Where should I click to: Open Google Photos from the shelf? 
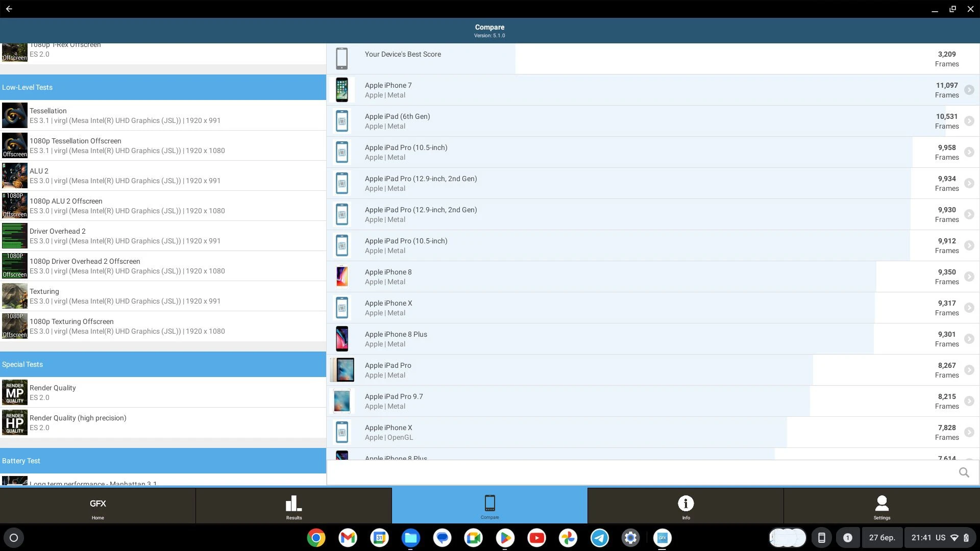pyautogui.click(x=568, y=538)
